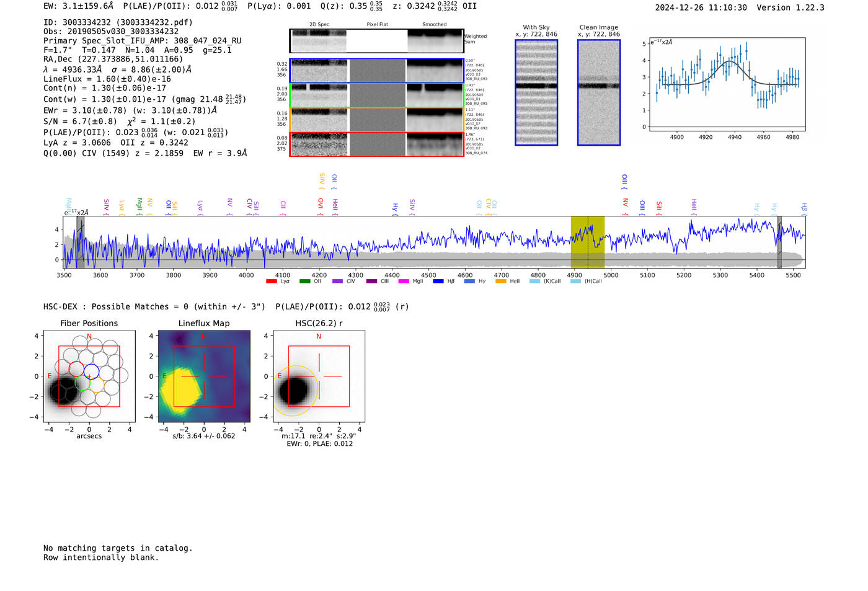Click the 'arcsecs' axis label

coord(89,437)
